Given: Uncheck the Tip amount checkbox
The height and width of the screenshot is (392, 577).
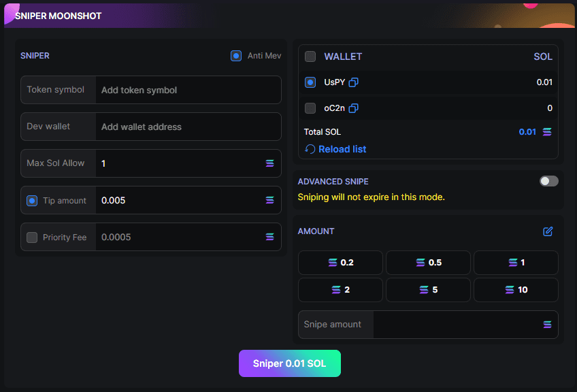Looking at the screenshot, I should click(32, 201).
